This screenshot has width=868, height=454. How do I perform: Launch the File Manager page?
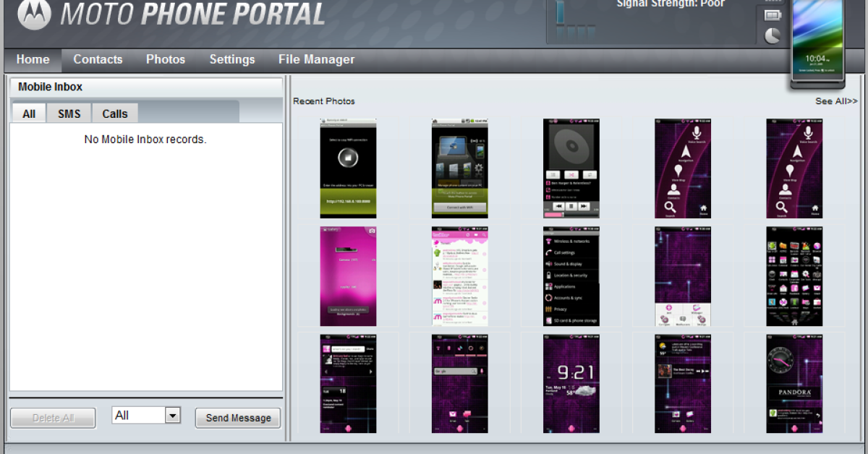tap(316, 60)
